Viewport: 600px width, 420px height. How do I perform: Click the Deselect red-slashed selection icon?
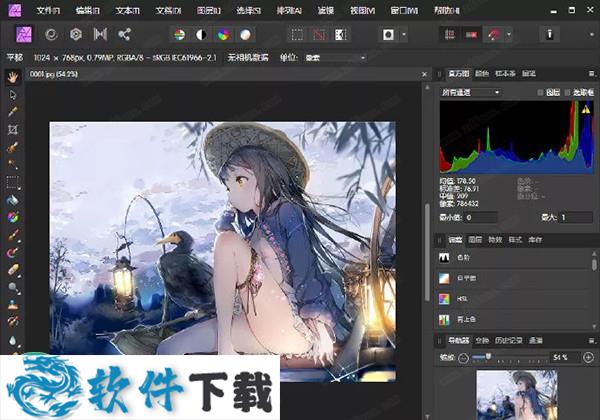coord(319,35)
